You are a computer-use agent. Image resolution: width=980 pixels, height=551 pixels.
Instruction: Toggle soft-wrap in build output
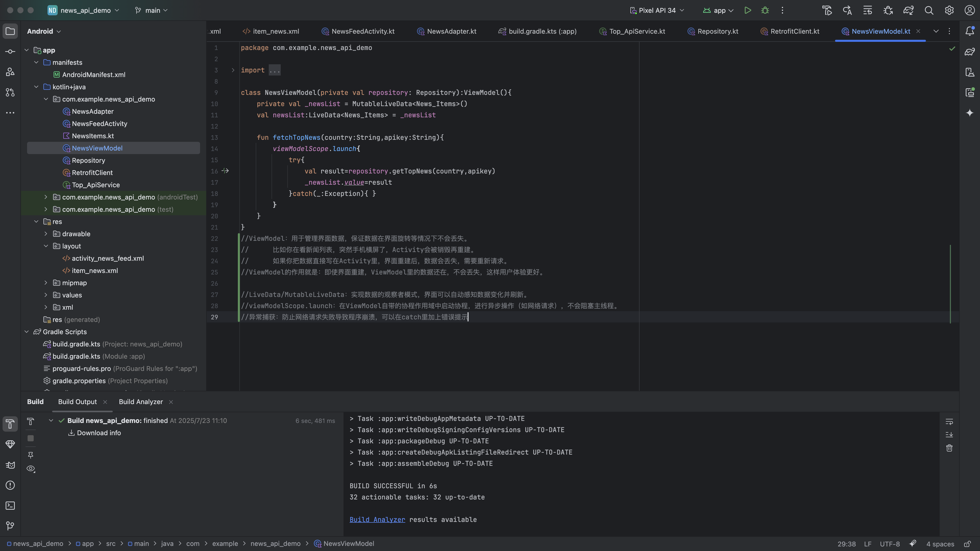point(949,422)
